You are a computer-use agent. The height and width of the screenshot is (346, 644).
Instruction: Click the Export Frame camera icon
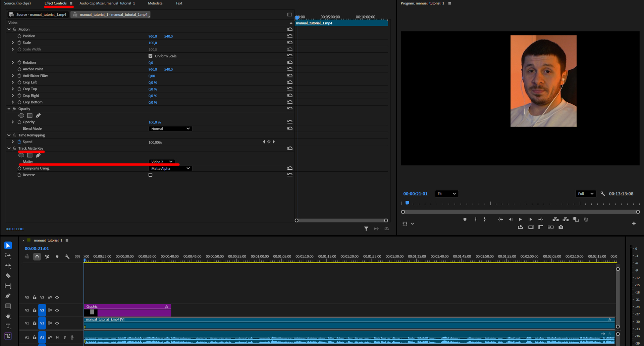tap(560, 227)
